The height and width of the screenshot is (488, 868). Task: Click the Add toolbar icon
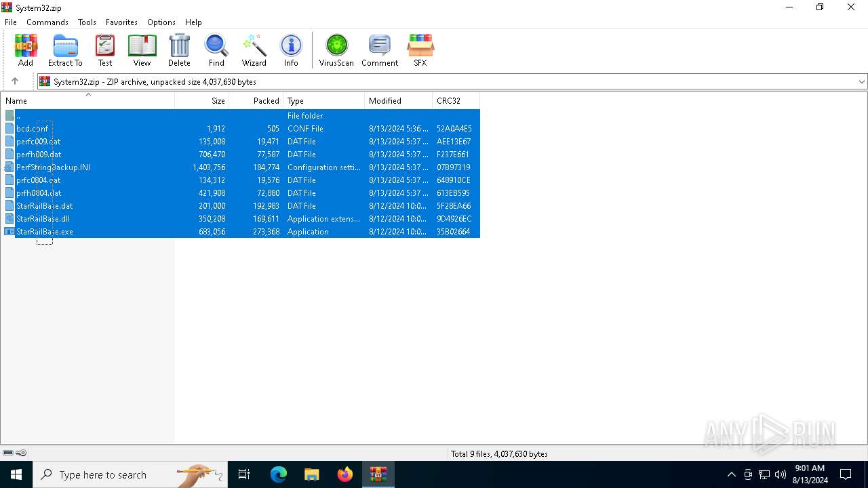(x=26, y=50)
